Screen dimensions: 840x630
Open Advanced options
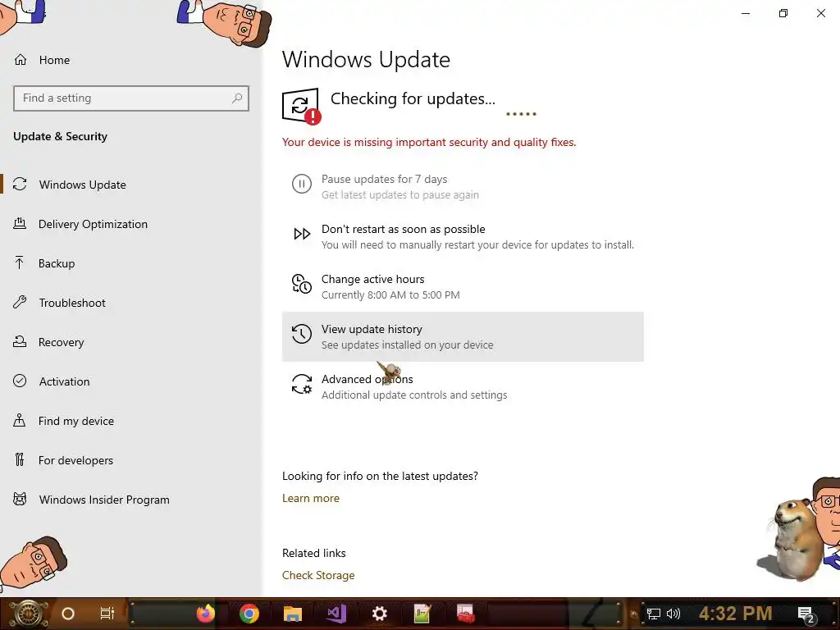click(463, 386)
